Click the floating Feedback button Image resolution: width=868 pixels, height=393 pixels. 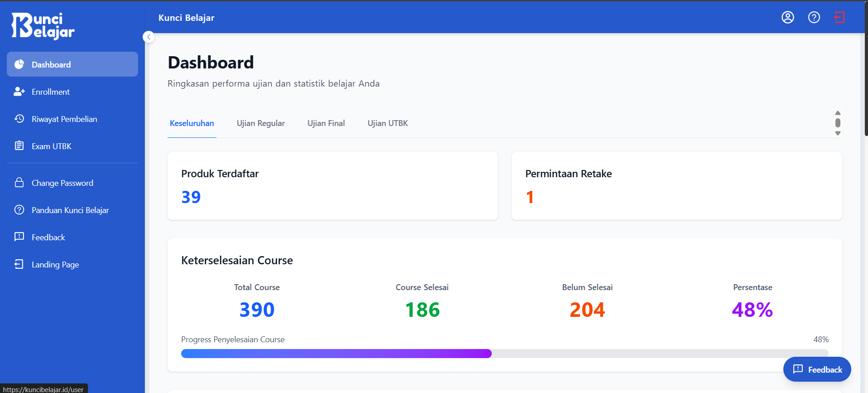(817, 369)
